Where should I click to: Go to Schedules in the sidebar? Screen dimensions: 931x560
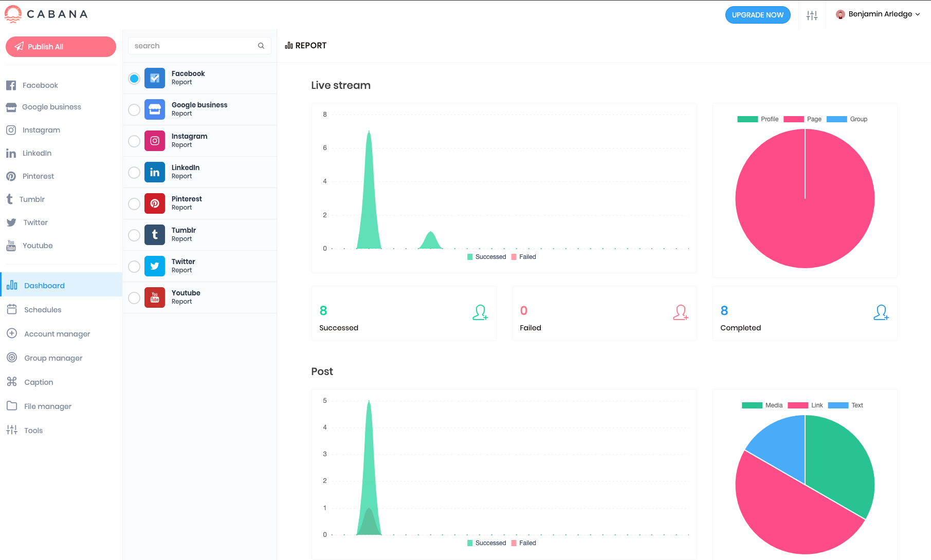point(42,310)
